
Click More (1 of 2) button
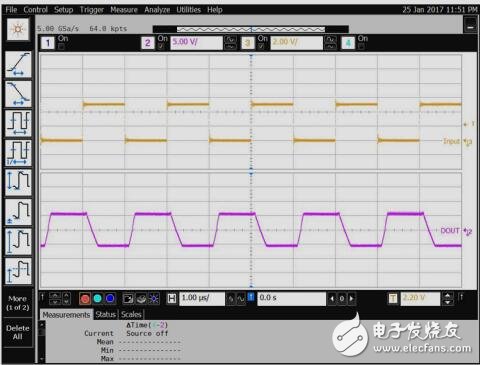pos(18,303)
